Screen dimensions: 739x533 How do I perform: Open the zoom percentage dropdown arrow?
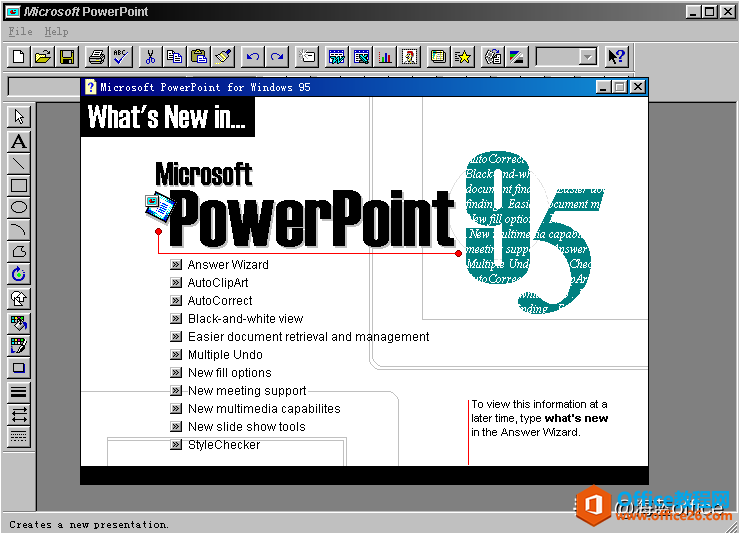(x=587, y=57)
